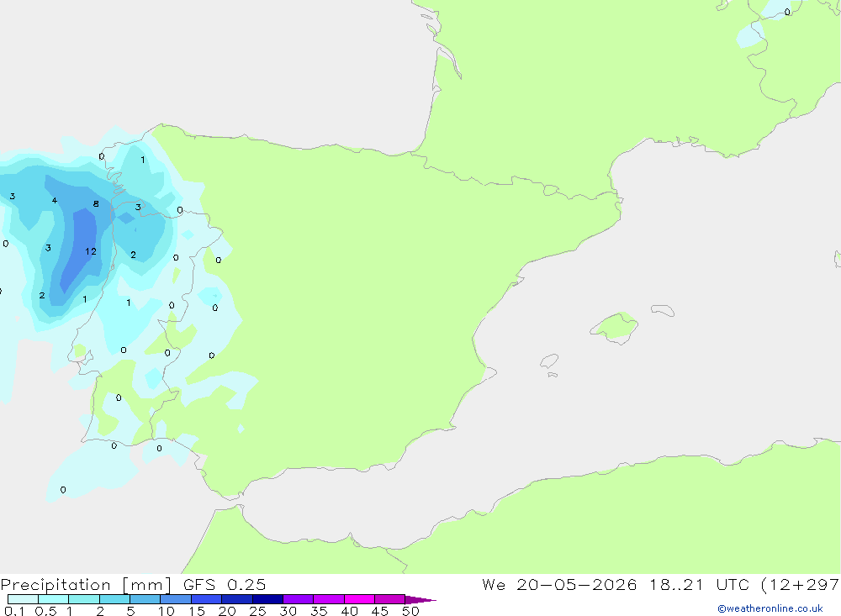Screen dimensions: 841x616
Task: Pick the 1–2 mm legend color segment
Action: 83,599
